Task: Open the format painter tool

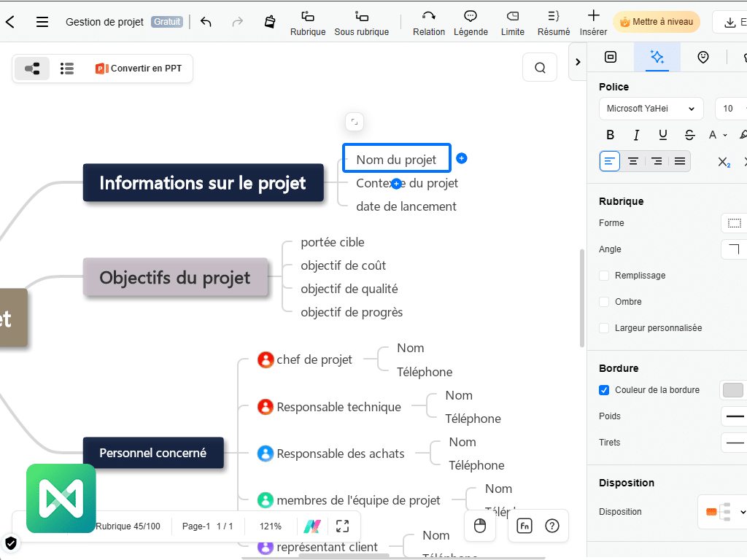Action: point(270,21)
